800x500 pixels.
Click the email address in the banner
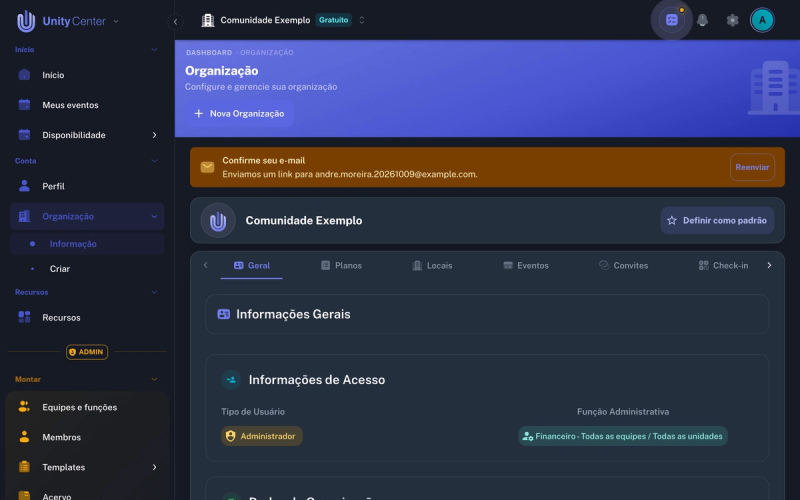click(395, 174)
